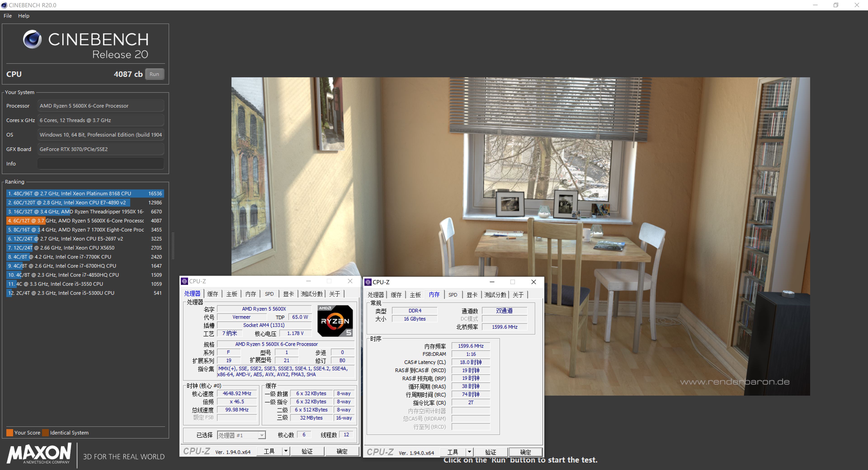Click the Maxon logo at bottom left
Image resolution: width=868 pixels, height=470 pixels.
(x=39, y=453)
